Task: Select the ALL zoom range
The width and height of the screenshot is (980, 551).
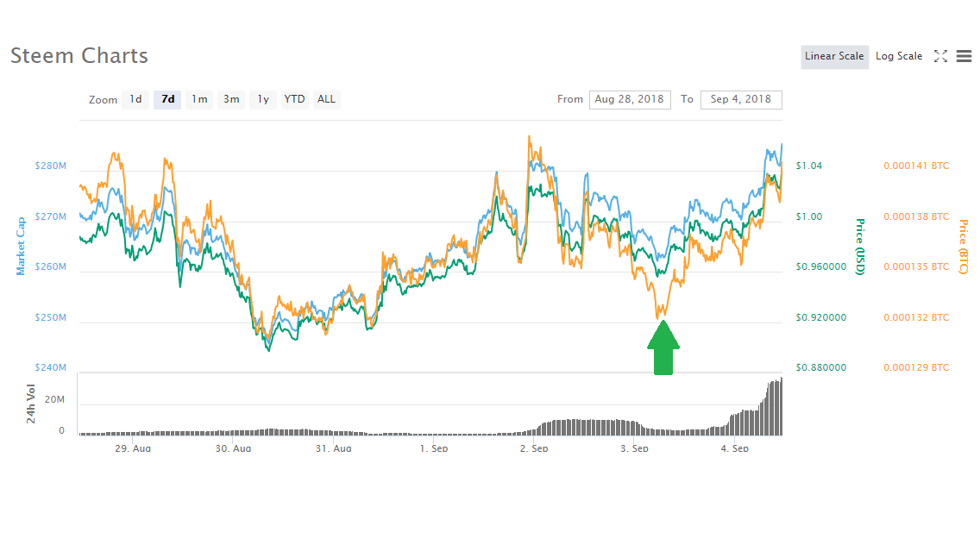Action: [x=326, y=99]
